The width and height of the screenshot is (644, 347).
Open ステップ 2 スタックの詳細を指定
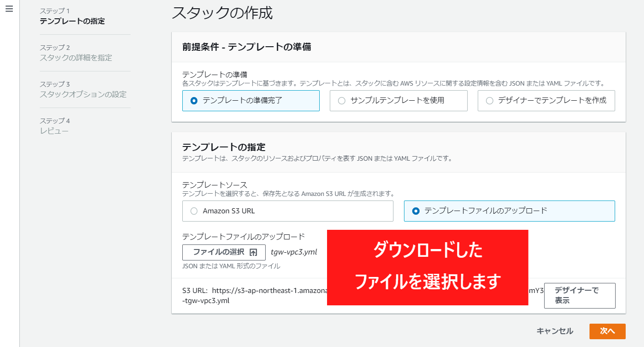76,58
